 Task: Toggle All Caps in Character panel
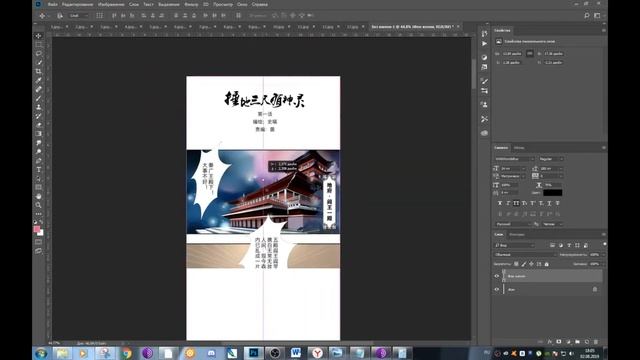[x=516, y=203]
